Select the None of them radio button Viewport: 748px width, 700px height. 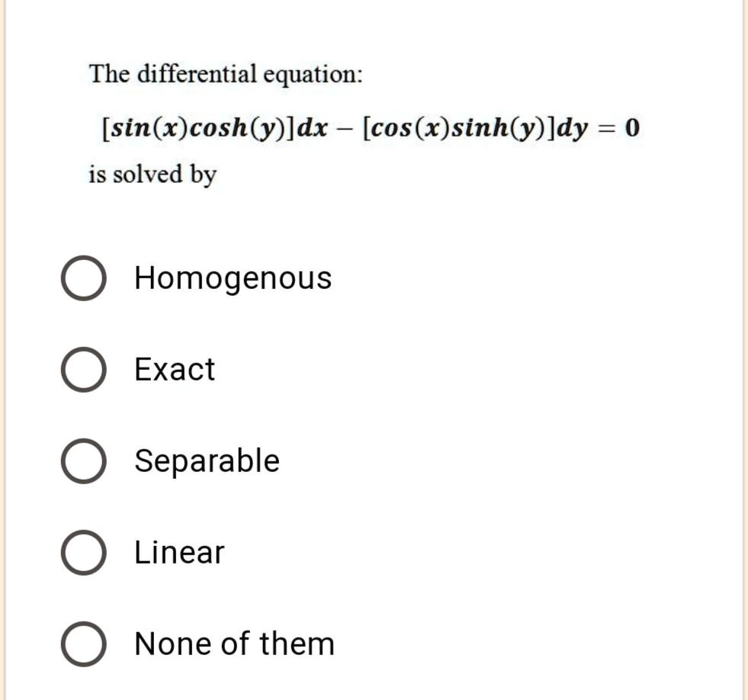[84, 644]
